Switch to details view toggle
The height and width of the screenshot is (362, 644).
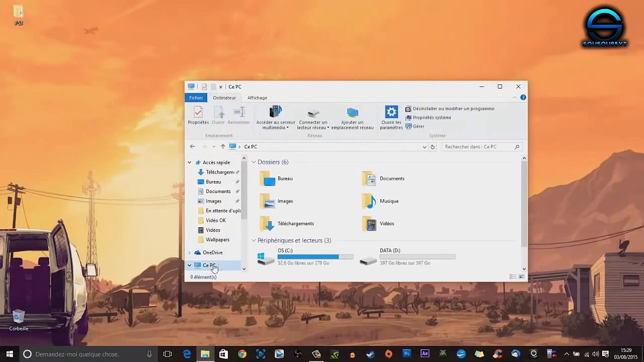513,277
